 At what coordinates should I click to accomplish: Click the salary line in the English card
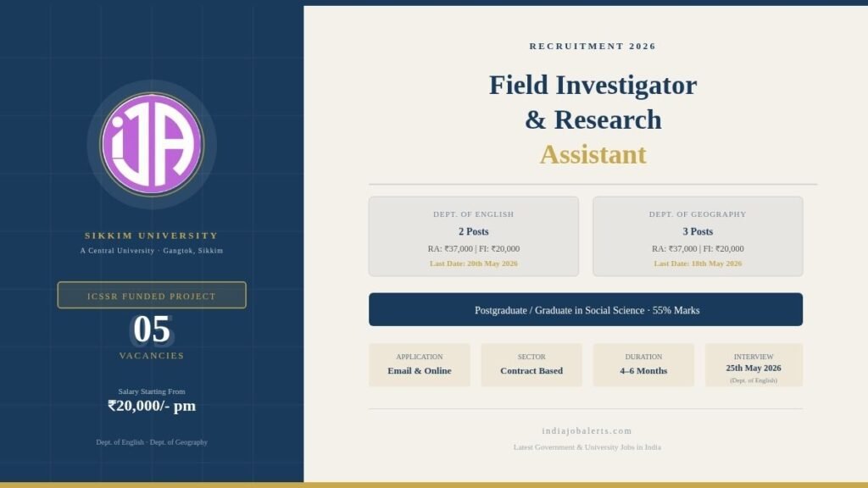tap(474, 249)
